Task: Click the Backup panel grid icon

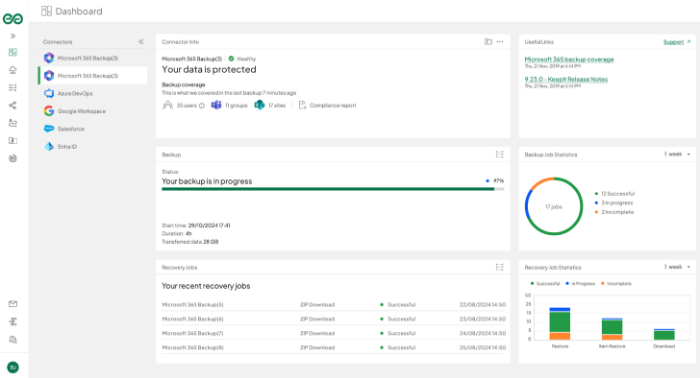Action: [500, 154]
